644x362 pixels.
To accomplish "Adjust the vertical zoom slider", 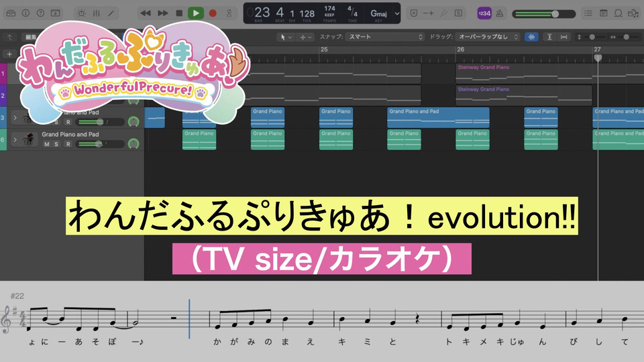I will pyautogui.click(x=592, y=37).
